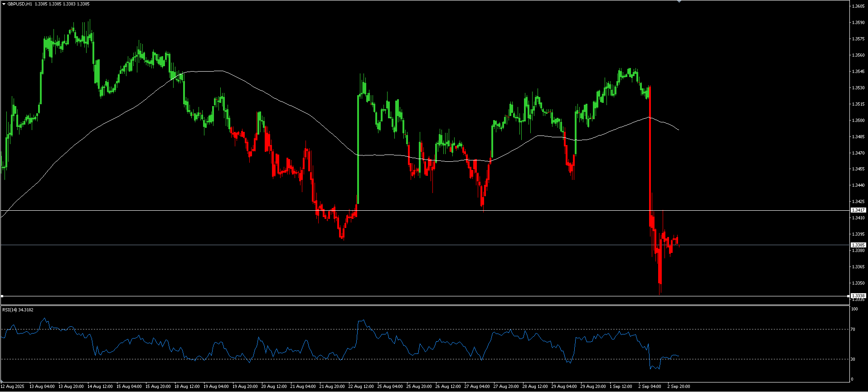868x392 pixels.
Task: Click the 2 Sep 20:00 time label
Action: pos(679,387)
